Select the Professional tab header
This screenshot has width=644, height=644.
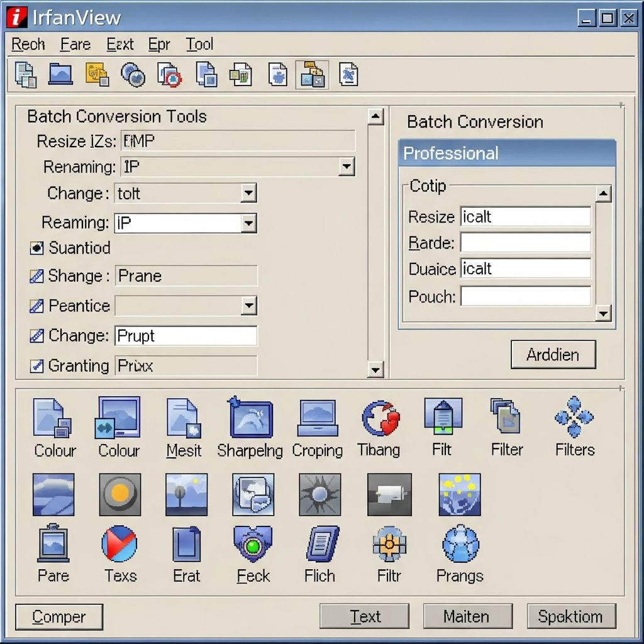pyautogui.click(x=507, y=153)
